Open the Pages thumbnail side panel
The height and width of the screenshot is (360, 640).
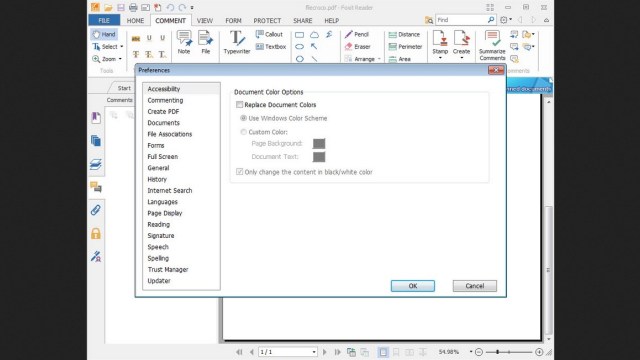(96, 141)
